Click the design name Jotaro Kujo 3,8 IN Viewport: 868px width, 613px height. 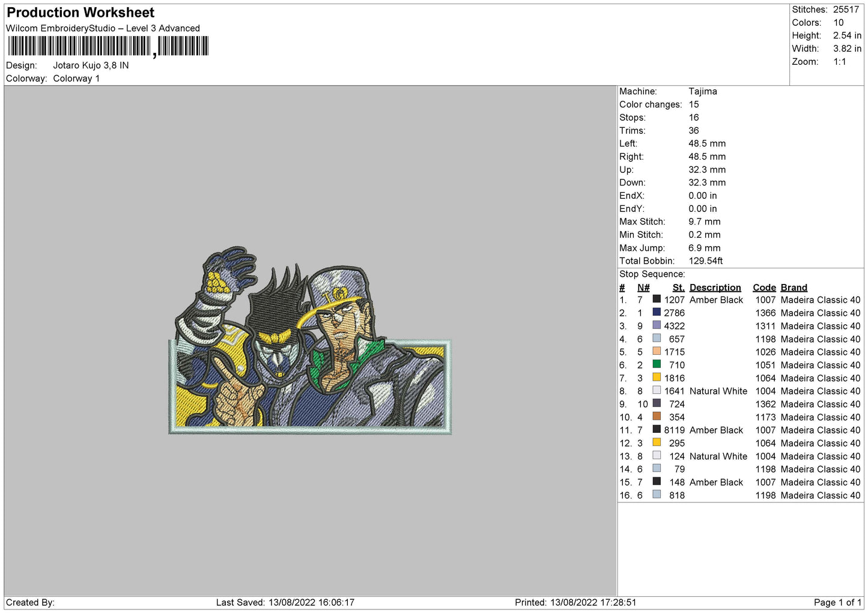pos(91,65)
